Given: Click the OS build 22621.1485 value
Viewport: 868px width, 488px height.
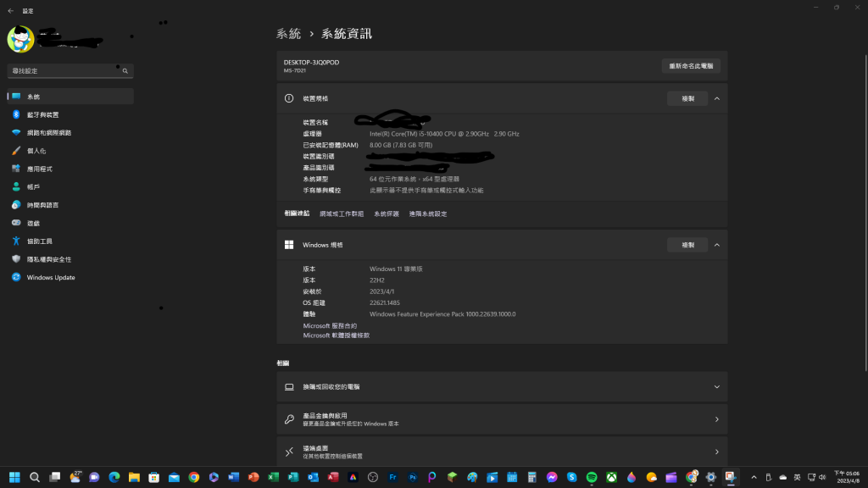Looking at the screenshot, I should tap(385, 302).
